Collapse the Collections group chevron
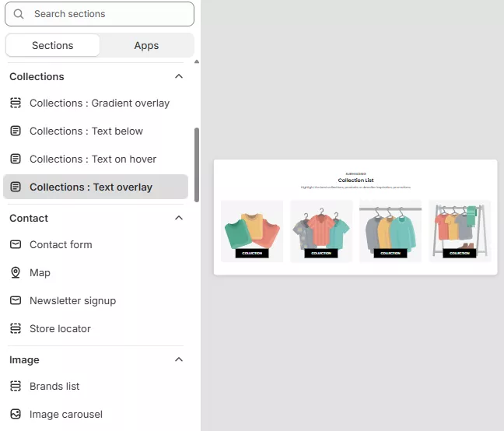This screenshot has width=504, height=431. click(x=179, y=76)
